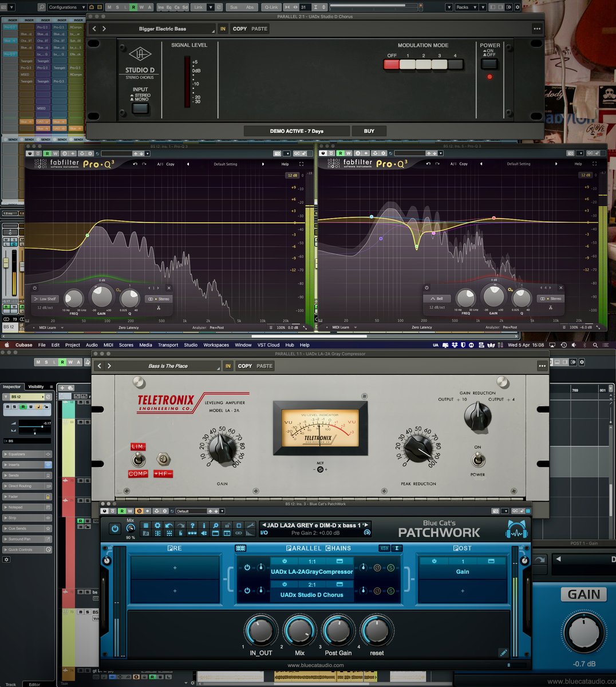Bypass the UADx LA-2AGrayCompressor chain slot

(x=285, y=561)
